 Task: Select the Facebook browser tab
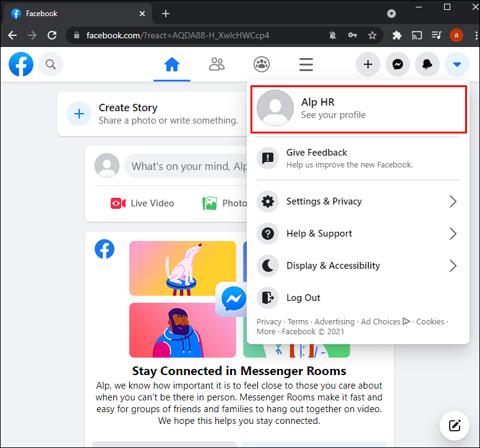[x=77, y=14]
